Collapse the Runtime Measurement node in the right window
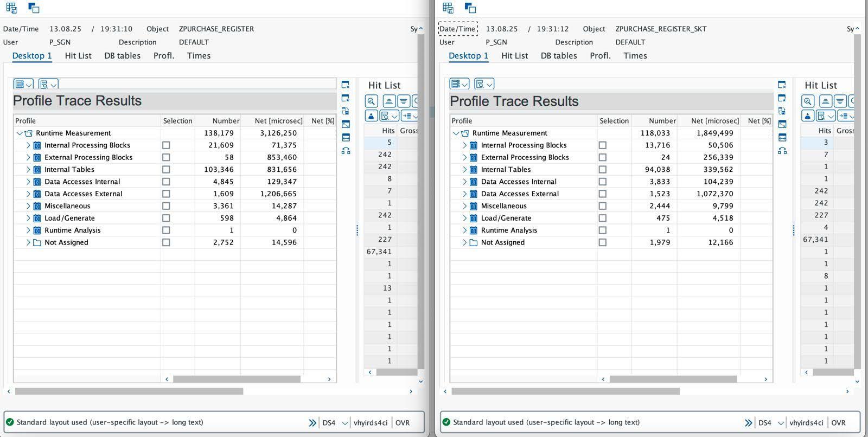 coord(456,133)
